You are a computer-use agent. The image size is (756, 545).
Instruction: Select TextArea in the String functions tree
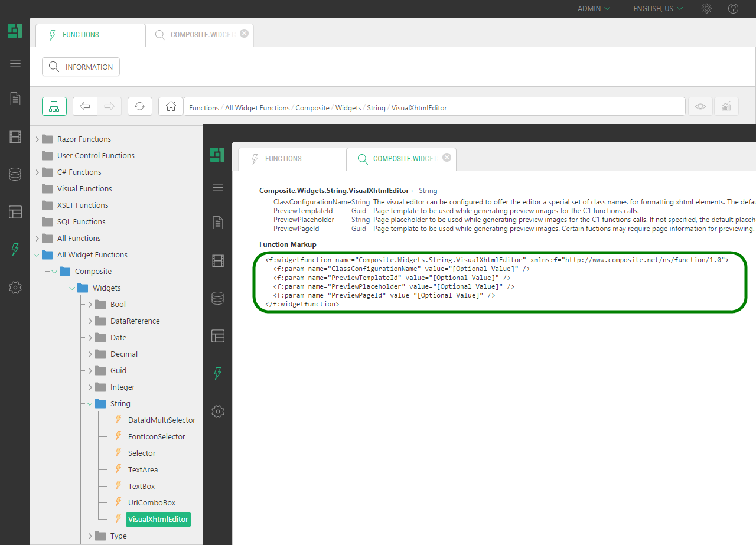click(142, 469)
